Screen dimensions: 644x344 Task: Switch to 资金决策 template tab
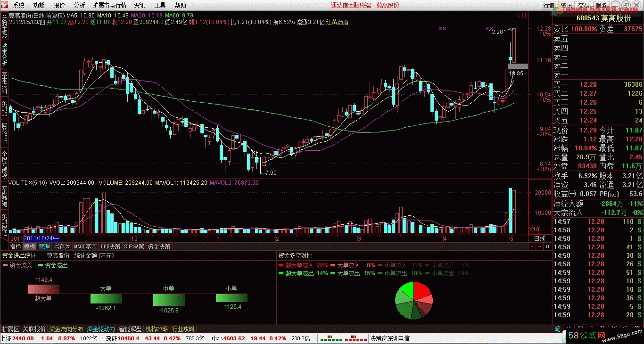pyautogui.click(x=159, y=246)
